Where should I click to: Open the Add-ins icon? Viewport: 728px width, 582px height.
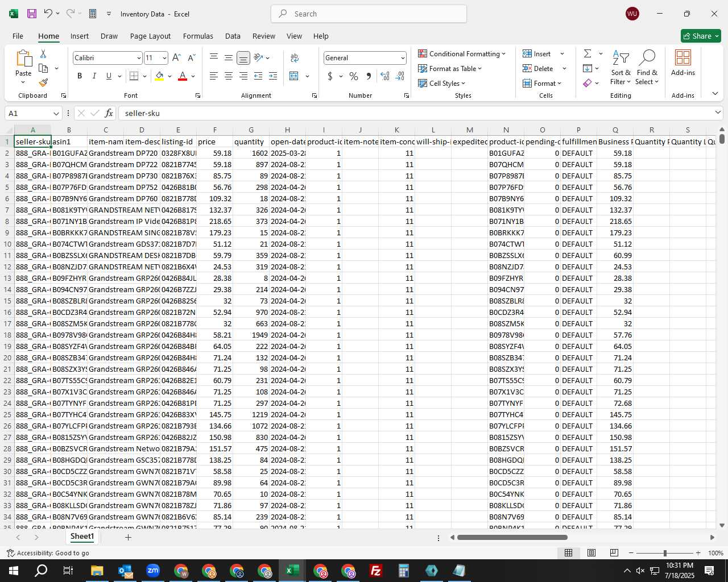pyautogui.click(x=682, y=63)
